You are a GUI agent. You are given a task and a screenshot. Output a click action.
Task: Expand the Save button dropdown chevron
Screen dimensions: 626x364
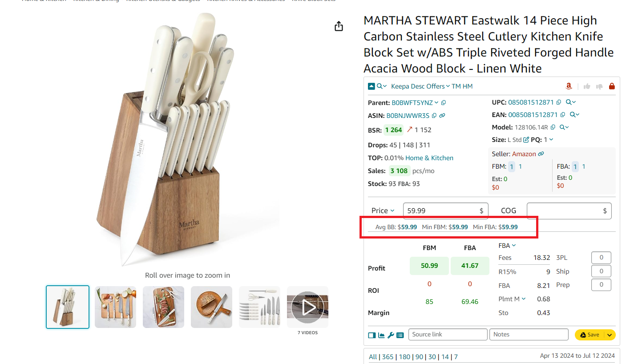pyautogui.click(x=609, y=335)
